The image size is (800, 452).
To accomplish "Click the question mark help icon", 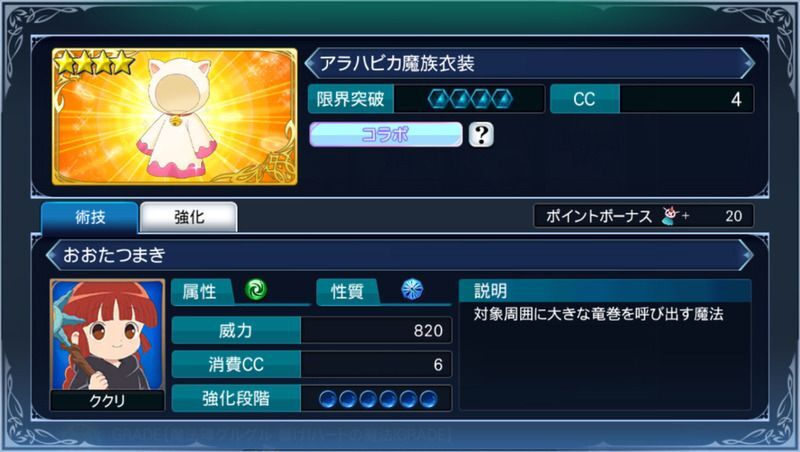I will (481, 135).
